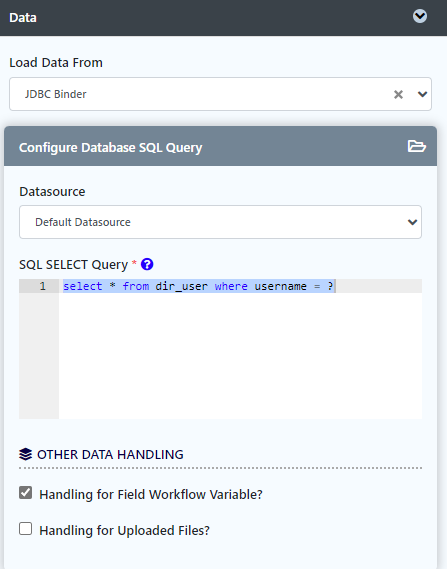This screenshot has width=447, height=569.
Task: Open the Load Data From dropdown arrow
Action: tap(422, 94)
